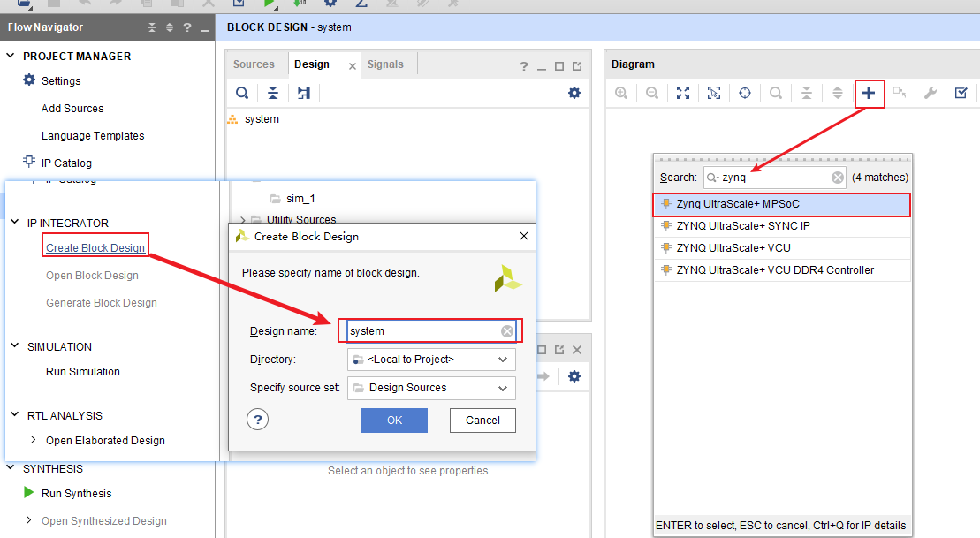Expand Open Elaborated Design item

tap(33, 440)
